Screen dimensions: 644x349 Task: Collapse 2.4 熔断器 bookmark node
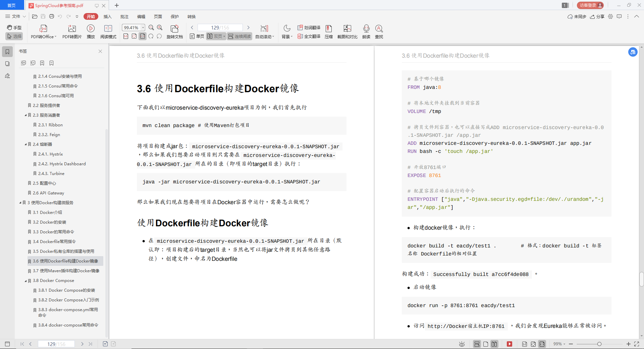click(x=25, y=144)
